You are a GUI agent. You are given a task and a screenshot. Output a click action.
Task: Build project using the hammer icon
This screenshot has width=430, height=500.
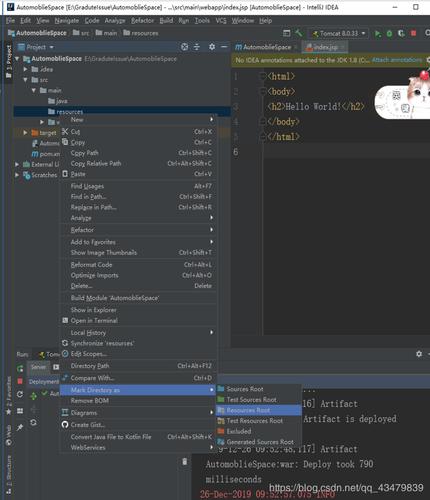pos(298,33)
